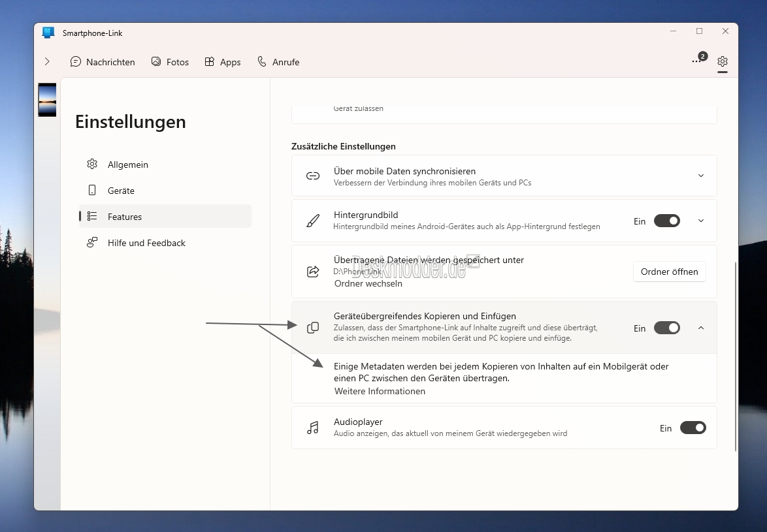This screenshot has width=767, height=532.
Task: Minimize the Smartphone-Link window
Action: point(673,31)
